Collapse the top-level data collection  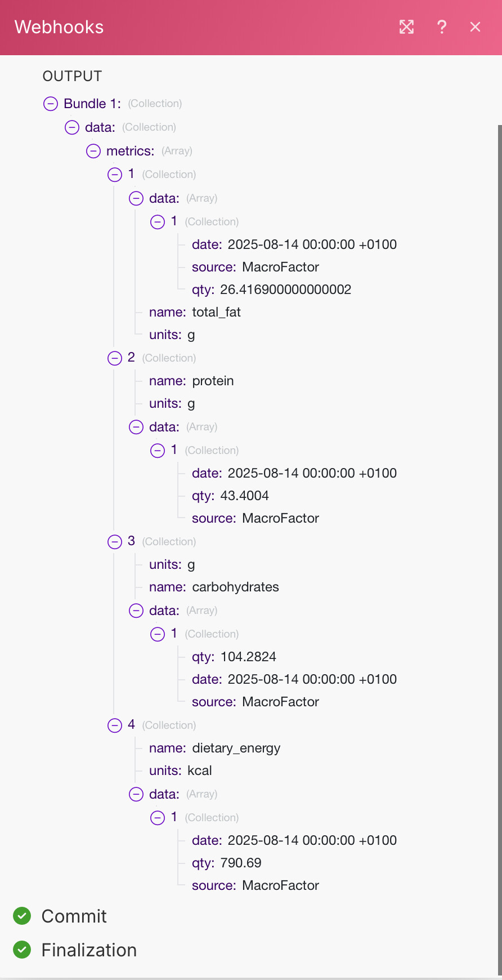(72, 127)
